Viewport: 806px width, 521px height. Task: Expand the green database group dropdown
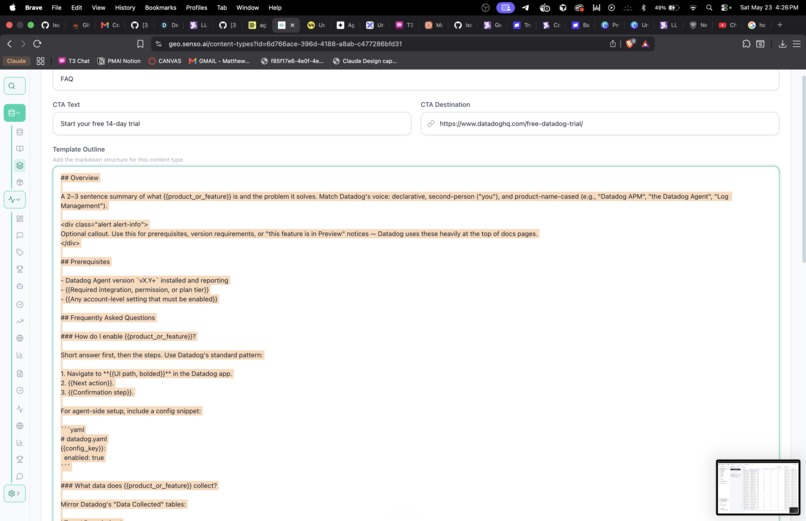14,113
